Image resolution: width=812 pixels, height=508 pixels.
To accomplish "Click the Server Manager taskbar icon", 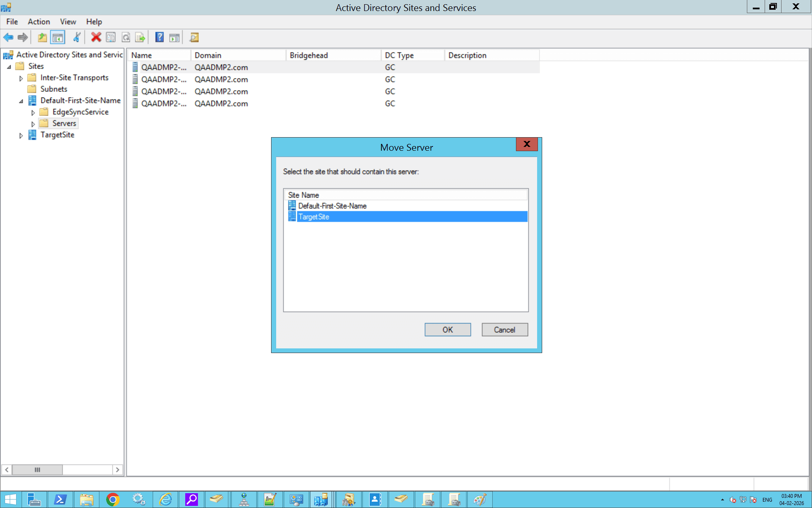I will coord(34,500).
